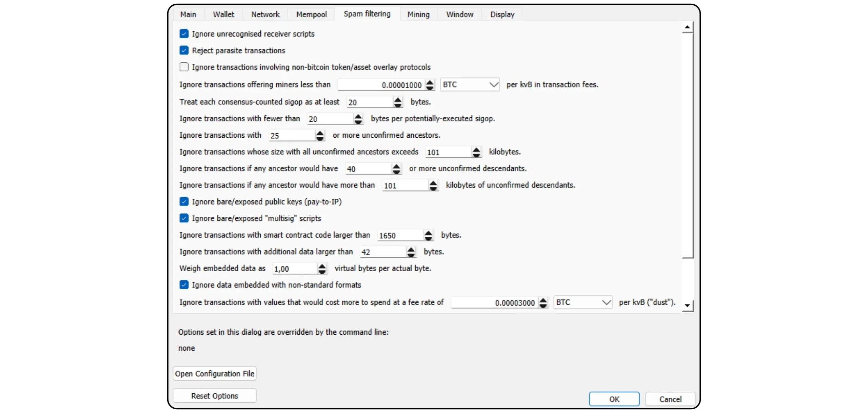Increase minimum miner fee using up arrow

coord(430,82)
